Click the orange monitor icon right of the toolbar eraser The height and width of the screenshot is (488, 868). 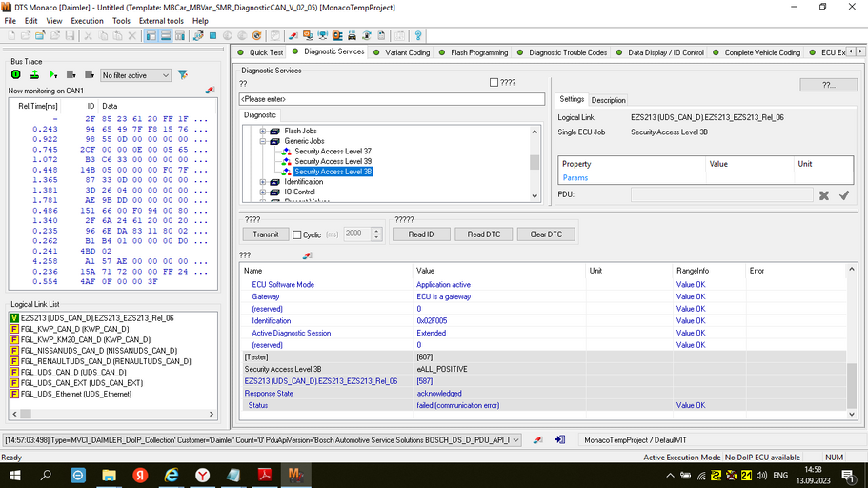tap(308, 36)
